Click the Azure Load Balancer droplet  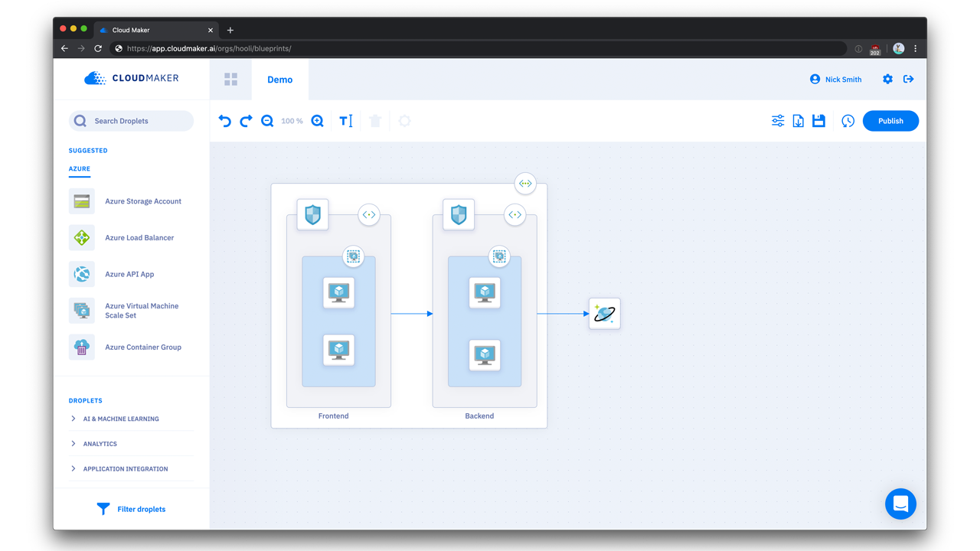[131, 238]
